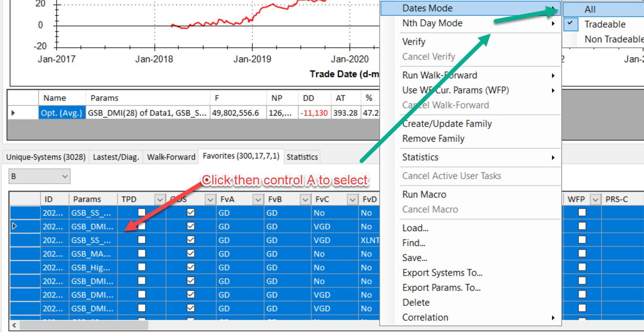Expand the Run Walk-Forward submenu

pos(553,75)
